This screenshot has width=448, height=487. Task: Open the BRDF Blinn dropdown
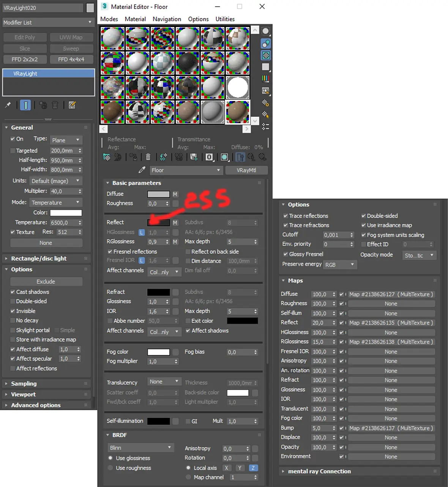click(x=140, y=448)
